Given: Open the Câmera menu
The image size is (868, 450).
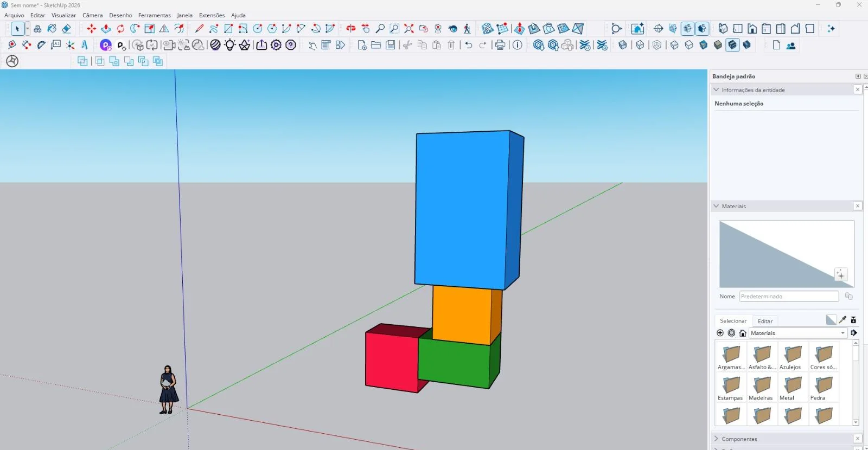Looking at the screenshot, I should click(92, 15).
